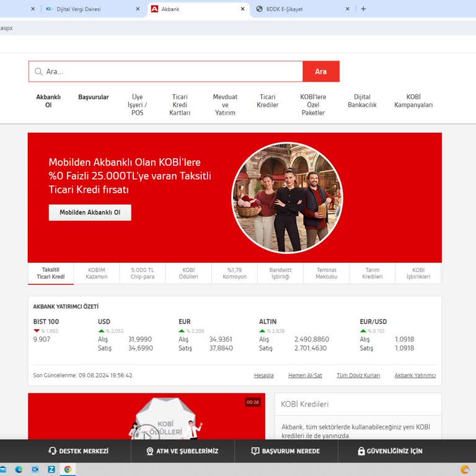Click the Mobilden Akbanklı Ol banner button

coord(90,213)
